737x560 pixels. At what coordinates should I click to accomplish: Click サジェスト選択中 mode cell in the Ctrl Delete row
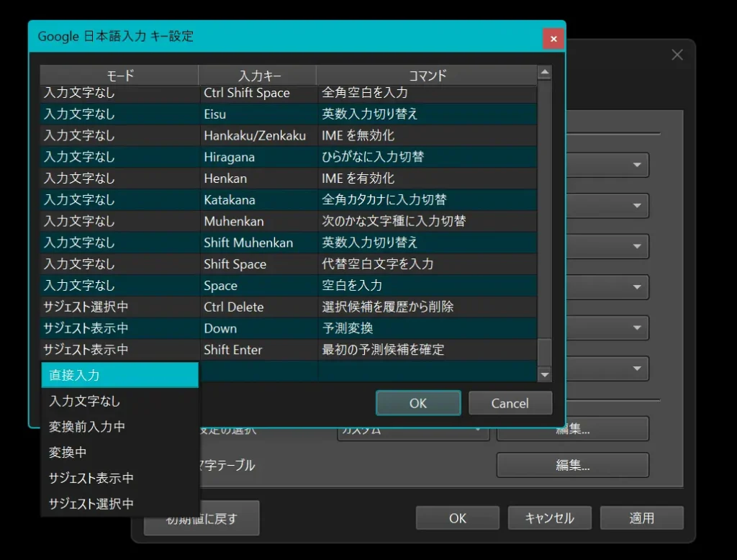pos(120,307)
